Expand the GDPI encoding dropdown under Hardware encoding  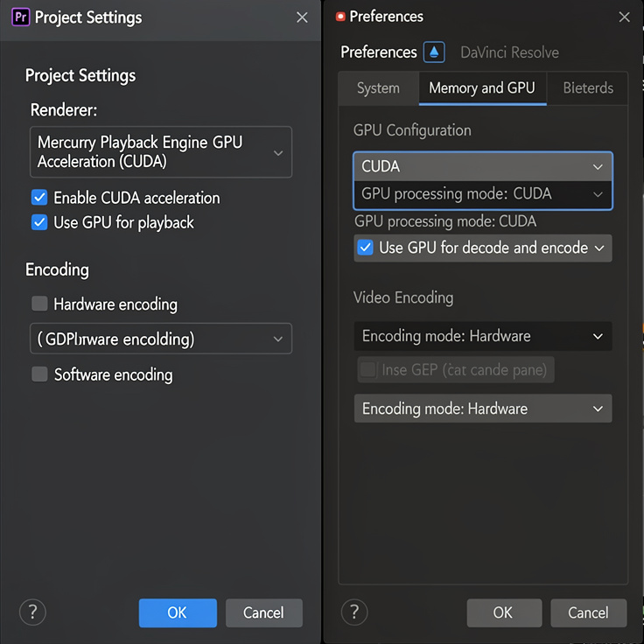coord(159,339)
